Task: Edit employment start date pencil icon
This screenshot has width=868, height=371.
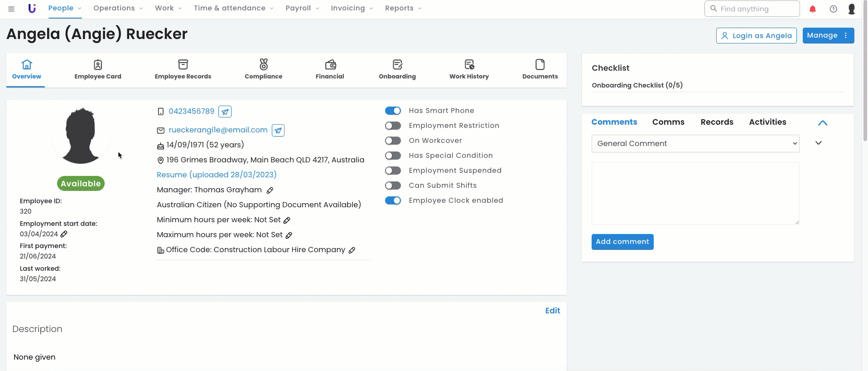Action: [x=64, y=234]
